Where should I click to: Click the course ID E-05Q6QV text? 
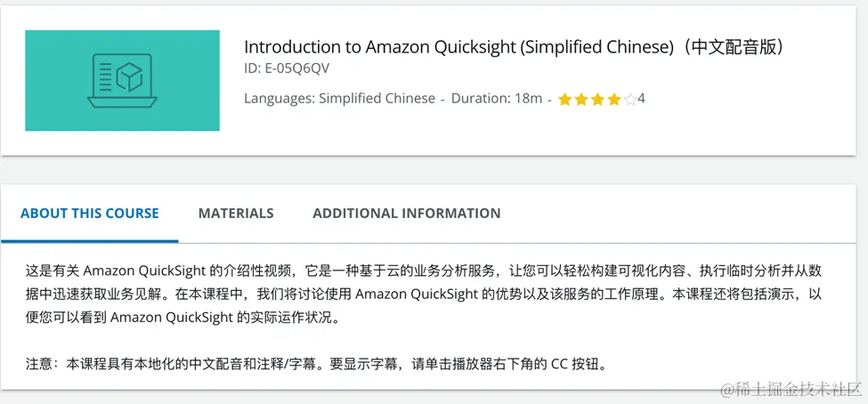coord(288,68)
